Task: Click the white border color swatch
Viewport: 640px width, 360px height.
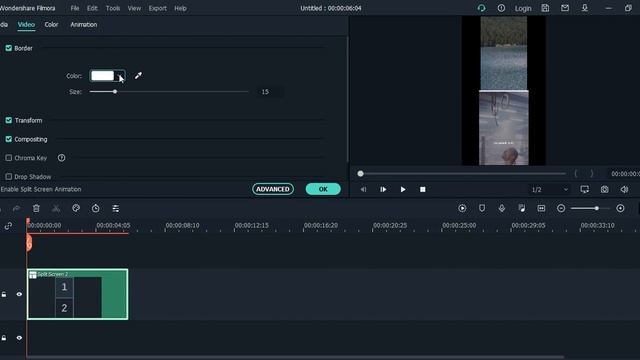Action: click(102, 76)
